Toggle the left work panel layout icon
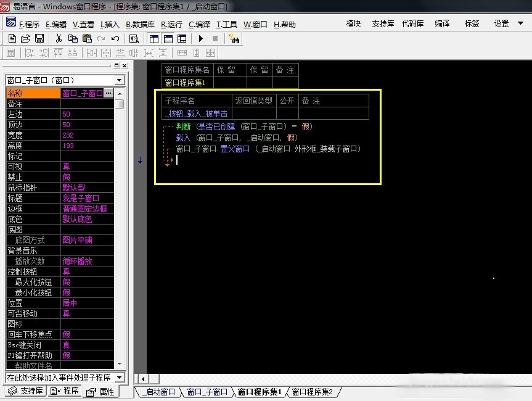The width and height of the screenshot is (532, 401). (x=153, y=39)
